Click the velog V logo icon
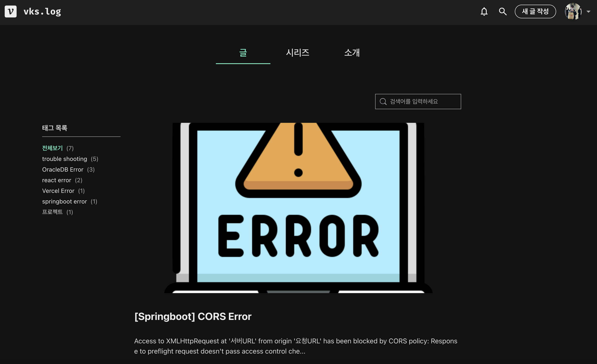 coord(11,11)
